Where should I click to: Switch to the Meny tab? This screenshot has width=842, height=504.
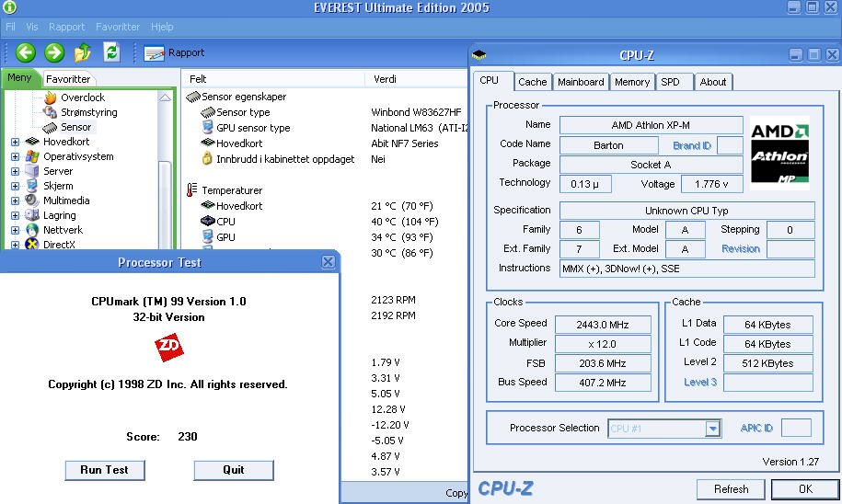tap(20, 78)
